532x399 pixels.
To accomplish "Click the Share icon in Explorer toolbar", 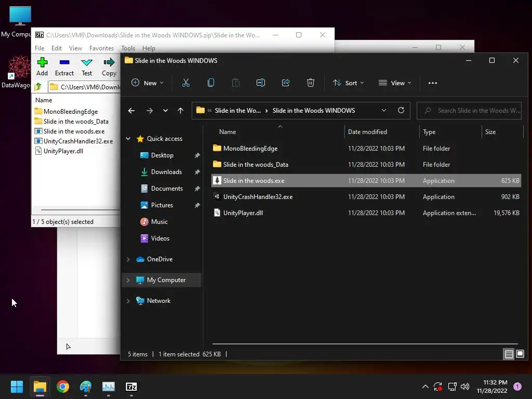I will [286, 83].
